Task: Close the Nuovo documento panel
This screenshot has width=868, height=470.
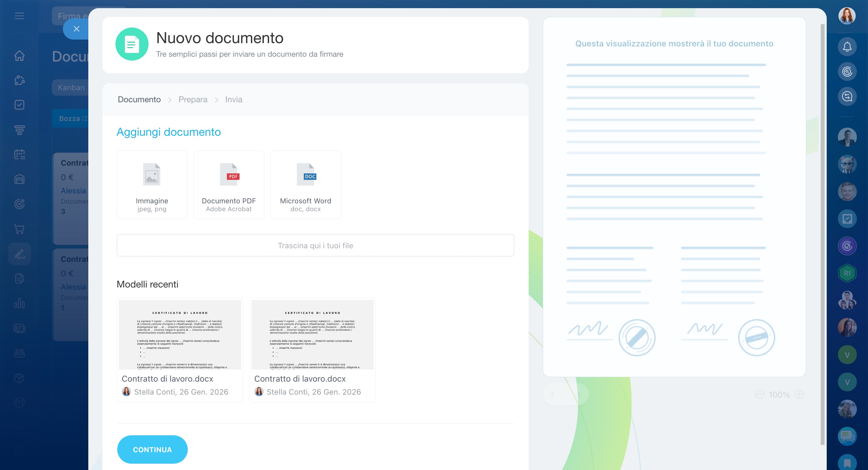Action: click(x=77, y=29)
